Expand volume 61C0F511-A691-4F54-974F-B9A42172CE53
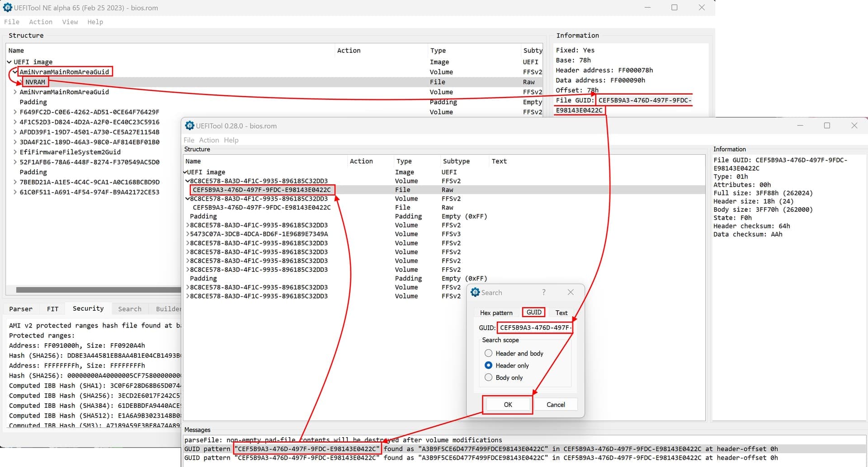868x467 pixels. (x=15, y=192)
